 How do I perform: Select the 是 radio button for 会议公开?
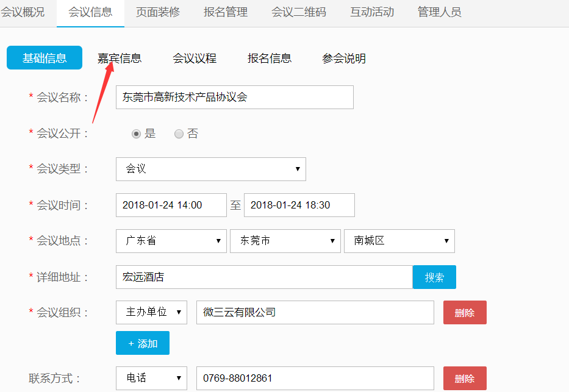tap(137, 134)
